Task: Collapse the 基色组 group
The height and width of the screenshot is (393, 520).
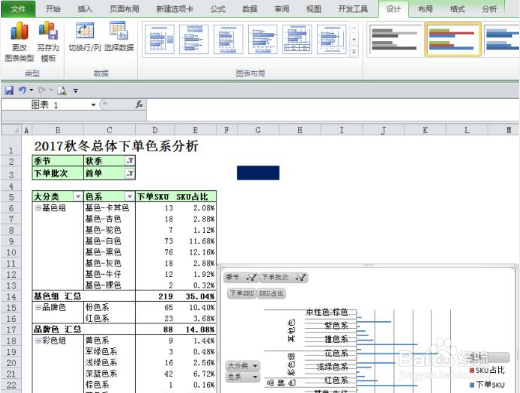Action: point(38,208)
